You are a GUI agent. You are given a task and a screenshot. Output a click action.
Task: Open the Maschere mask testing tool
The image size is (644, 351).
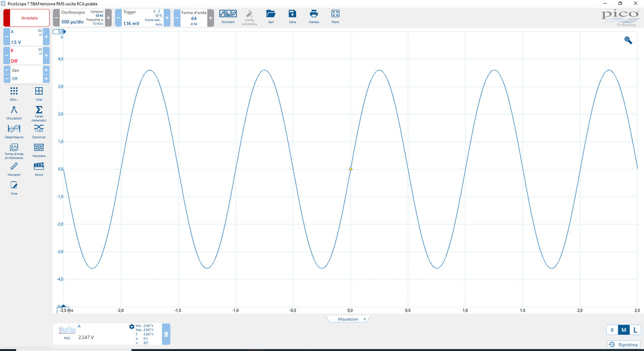coord(39,150)
